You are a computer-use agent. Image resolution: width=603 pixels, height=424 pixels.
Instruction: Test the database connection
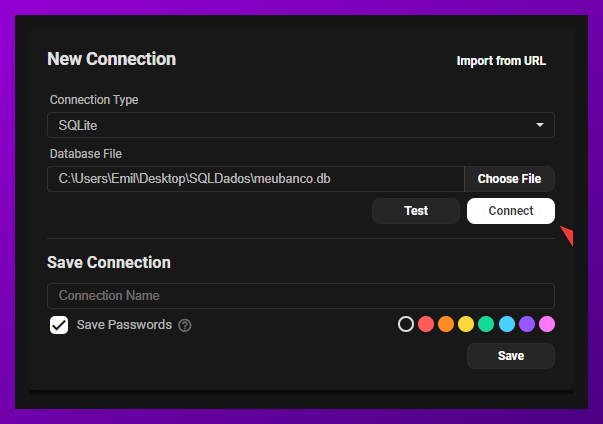coord(416,211)
